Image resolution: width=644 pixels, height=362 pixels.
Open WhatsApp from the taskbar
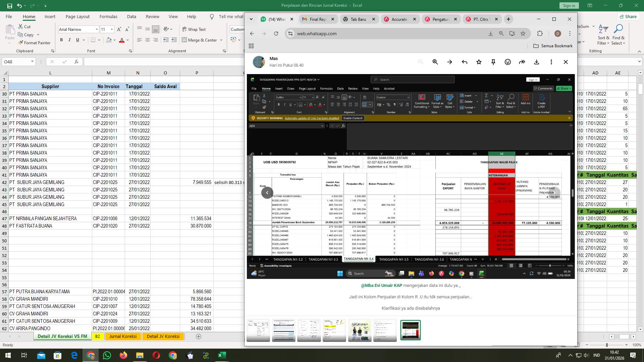coord(107,355)
